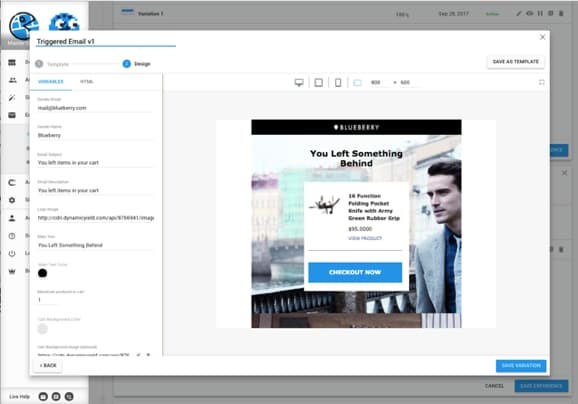578x404 pixels.
Task: Open the black Main Text Color swatch
Action: click(x=42, y=273)
